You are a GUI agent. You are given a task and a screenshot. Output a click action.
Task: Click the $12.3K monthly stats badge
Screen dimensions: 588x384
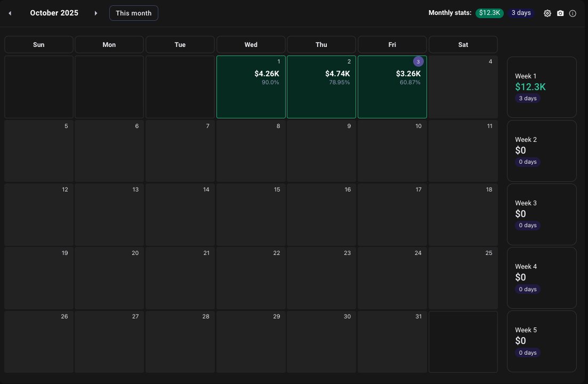click(489, 13)
